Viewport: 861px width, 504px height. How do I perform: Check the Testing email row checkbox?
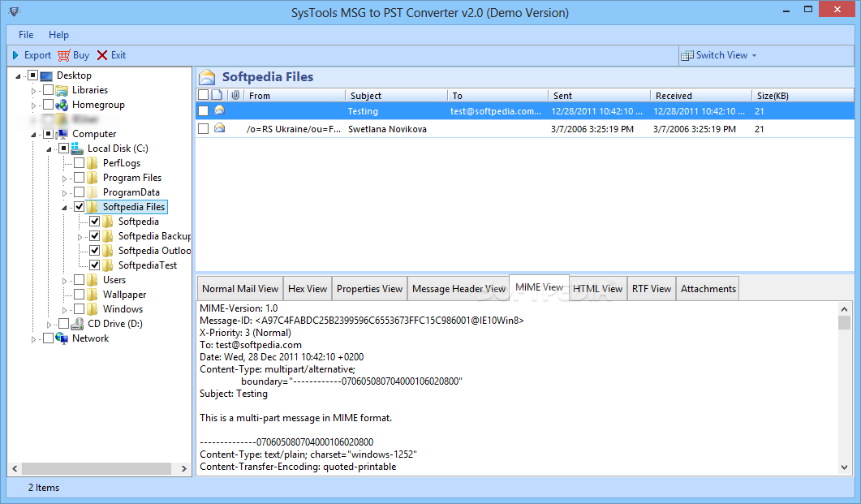[x=203, y=111]
